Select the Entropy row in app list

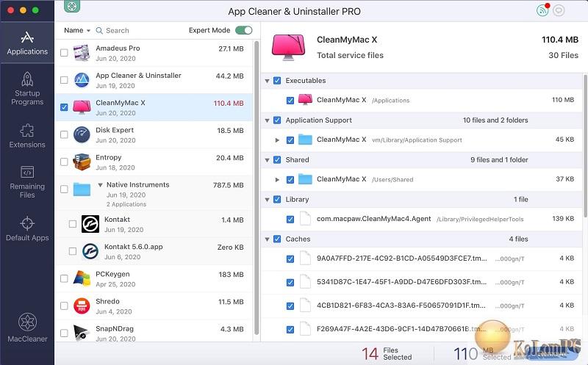154,162
